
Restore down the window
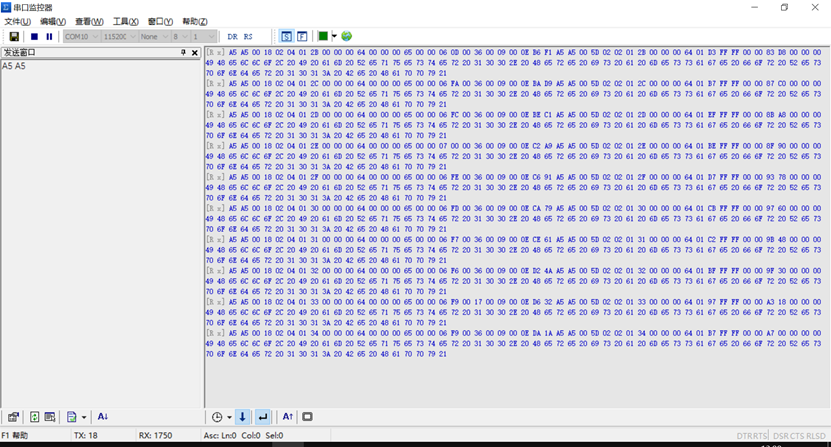(784, 7)
